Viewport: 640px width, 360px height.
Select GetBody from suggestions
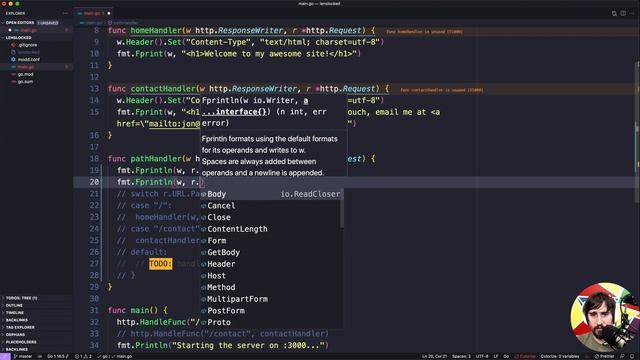tap(271, 252)
